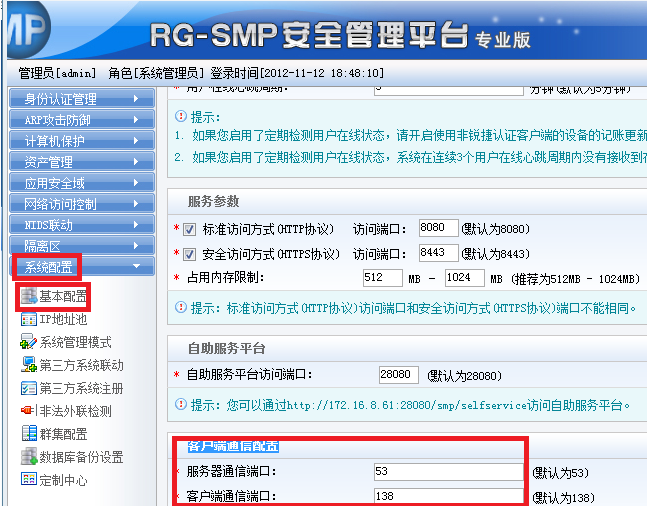The width and height of the screenshot is (655, 507).
Task: Click the IP地址池 table icon
Action: [x=28, y=319]
